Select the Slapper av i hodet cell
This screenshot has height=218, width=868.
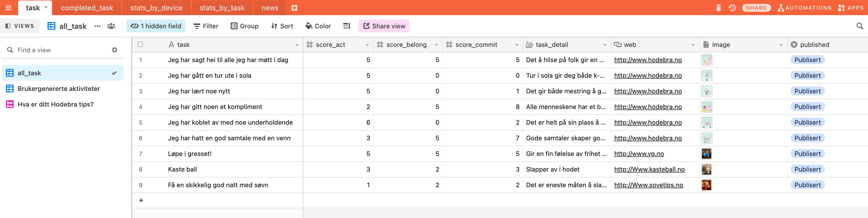(x=567, y=169)
